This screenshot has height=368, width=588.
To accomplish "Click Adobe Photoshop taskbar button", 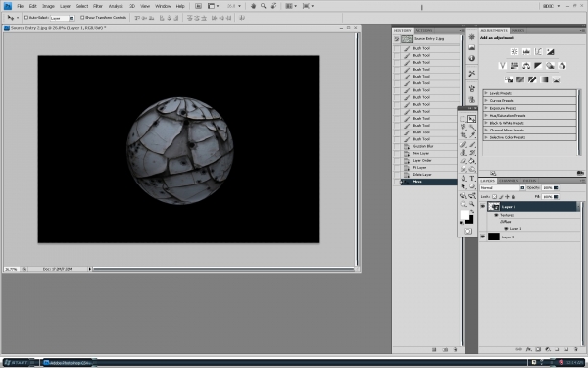I will 68,363.
